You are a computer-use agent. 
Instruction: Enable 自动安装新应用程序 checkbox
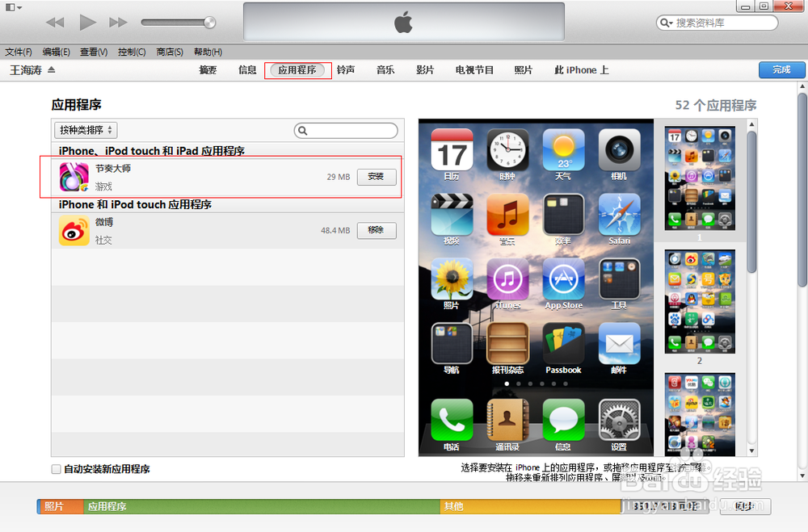point(57,469)
